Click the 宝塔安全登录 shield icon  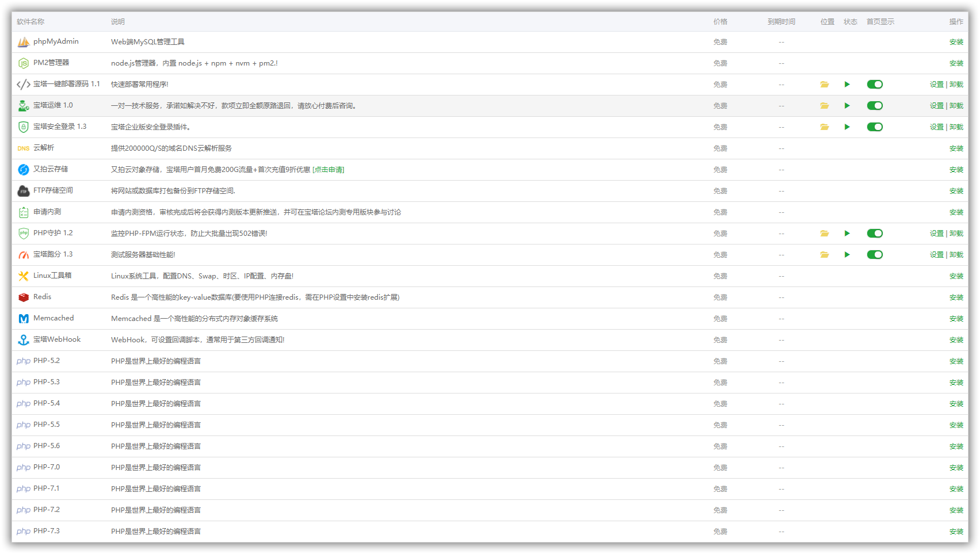pyautogui.click(x=24, y=127)
